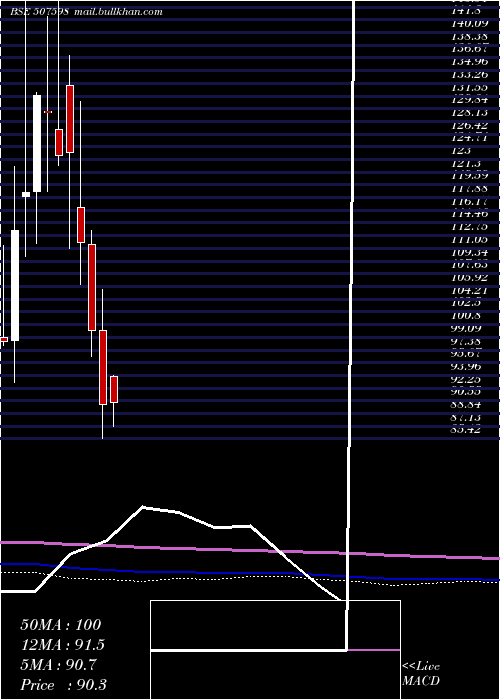Click the 85.42 price axis label

click(x=466, y=430)
